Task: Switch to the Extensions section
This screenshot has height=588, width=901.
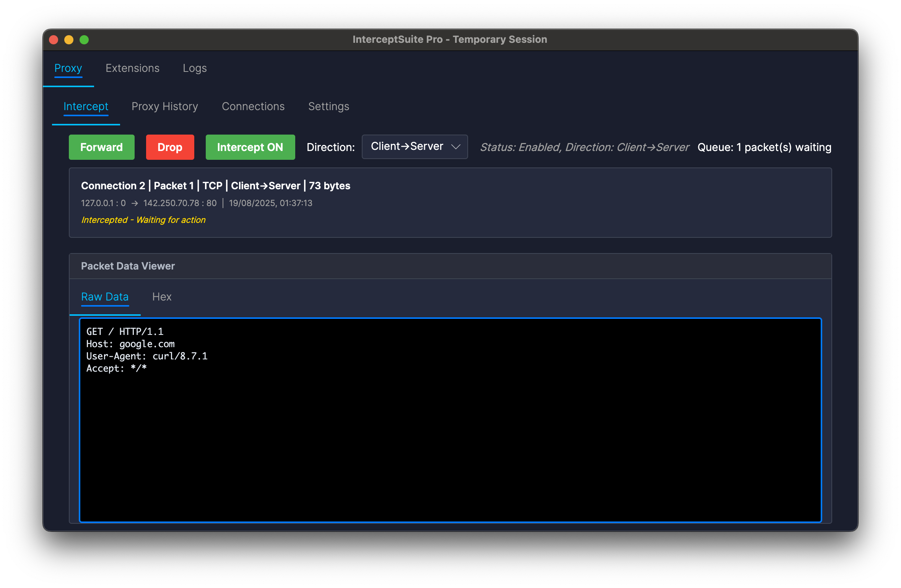Action: (x=132, y=68)
